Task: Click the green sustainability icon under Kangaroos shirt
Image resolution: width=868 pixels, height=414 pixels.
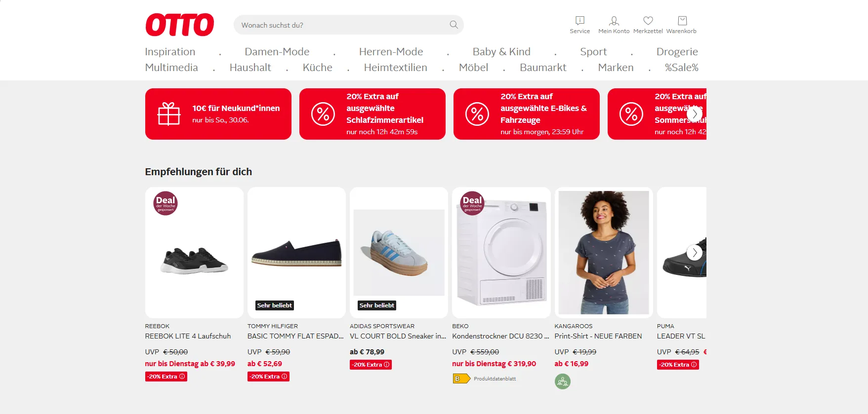Action: pyautogui.click(x=562, y=381)
